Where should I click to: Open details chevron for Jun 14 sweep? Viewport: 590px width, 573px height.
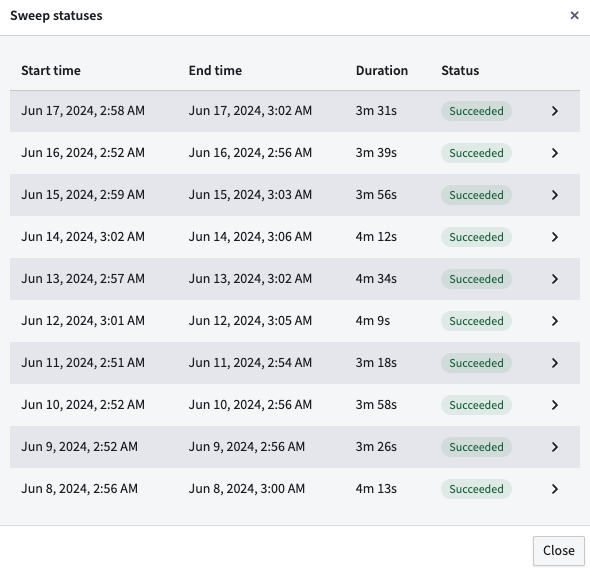[555, 237]
